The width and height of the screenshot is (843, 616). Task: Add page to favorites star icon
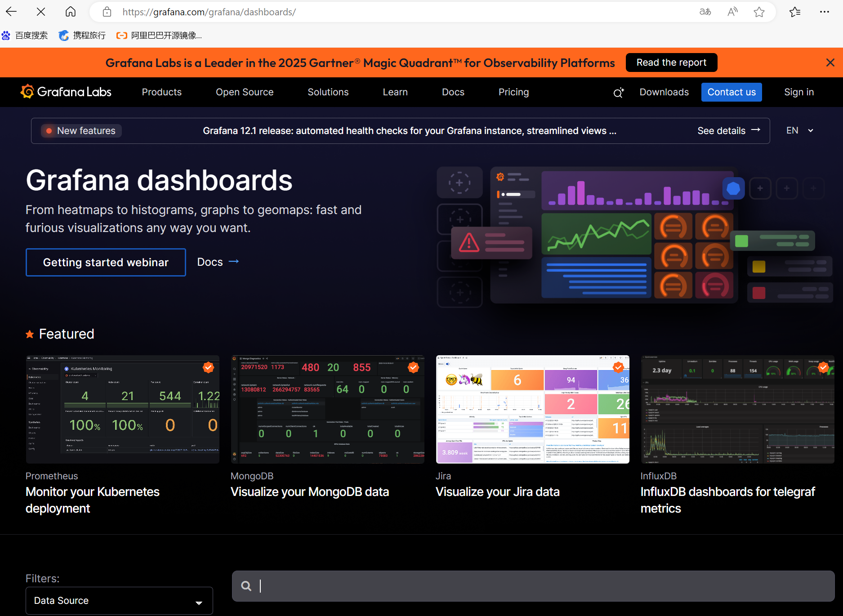coord(759,12)
